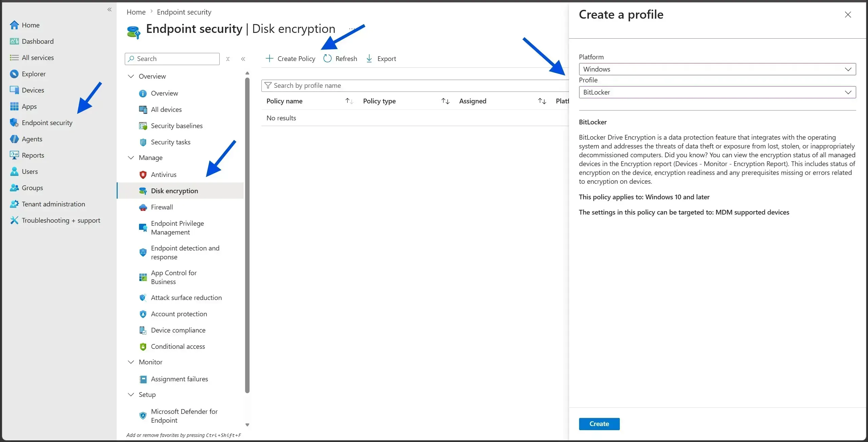The height and width of the screenshot is (442, 868).
Task: Open the Users person icon
Action: coord(14,172)
